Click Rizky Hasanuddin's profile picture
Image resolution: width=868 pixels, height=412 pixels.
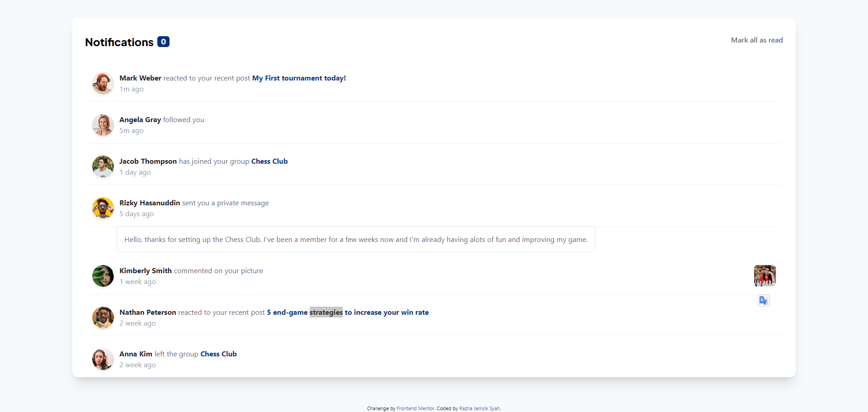point(103,208)
